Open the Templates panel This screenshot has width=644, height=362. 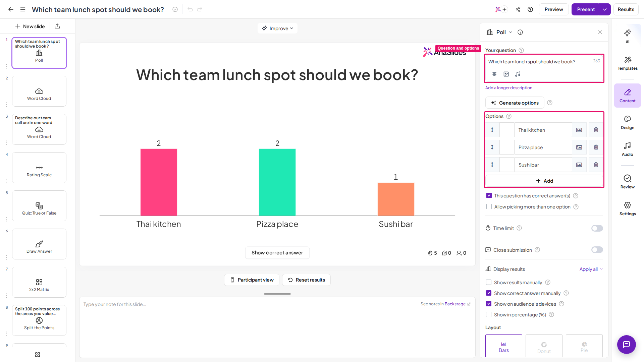point(627,63)
